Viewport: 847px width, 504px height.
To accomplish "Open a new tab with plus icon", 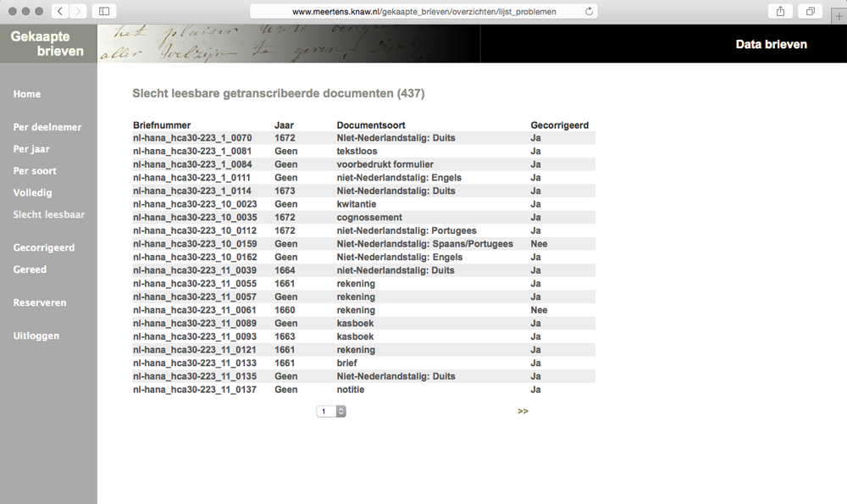I will click(839, 15).
